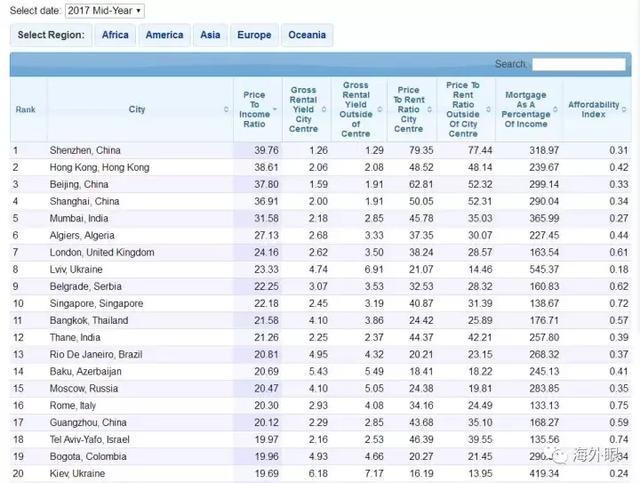Image resolution: width=640 pixels, height=483 pixels.
Task: Select the Rio De Janeiro, Brazil row
Action: [x=320, y=354]
